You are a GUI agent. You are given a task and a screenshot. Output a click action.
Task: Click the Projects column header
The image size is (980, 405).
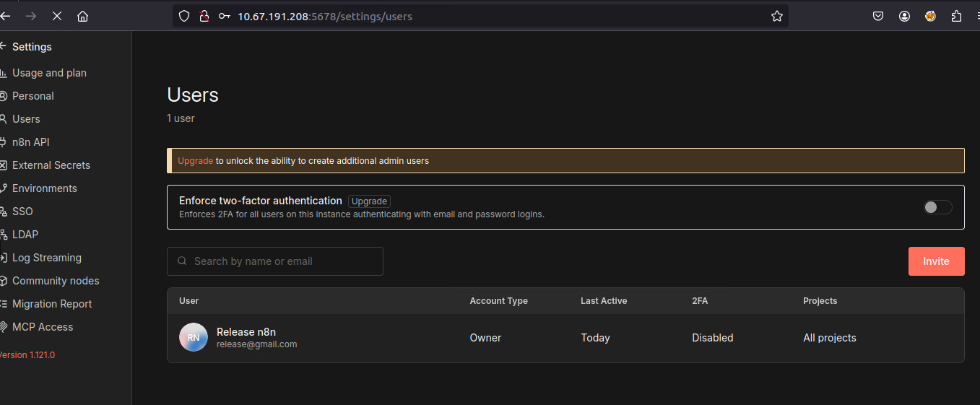coord(820,301)
